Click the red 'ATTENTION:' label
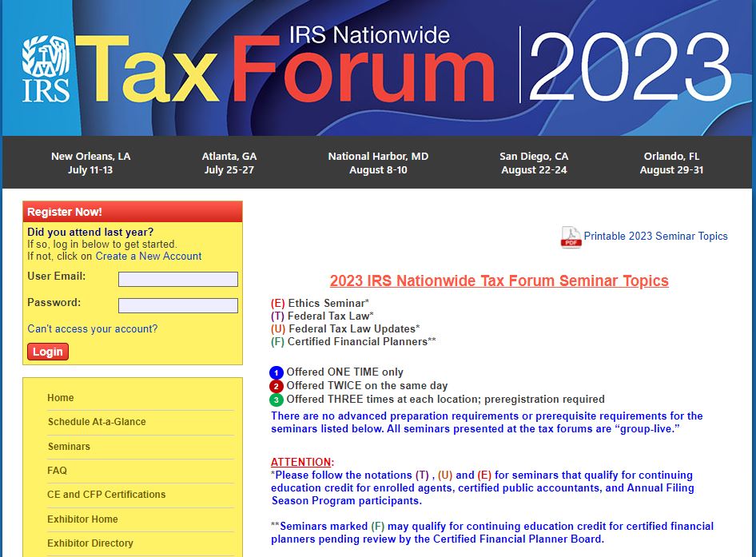 (x=302, y=462)
